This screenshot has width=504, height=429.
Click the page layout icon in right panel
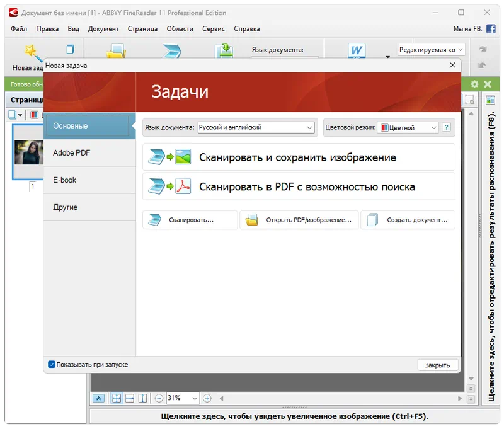[490, 100]
